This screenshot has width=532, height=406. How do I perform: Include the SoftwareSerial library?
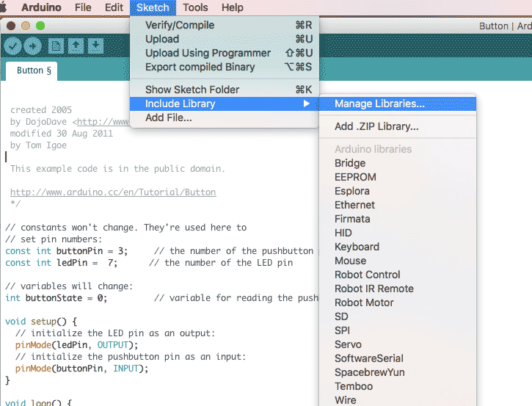pos(398,358)
